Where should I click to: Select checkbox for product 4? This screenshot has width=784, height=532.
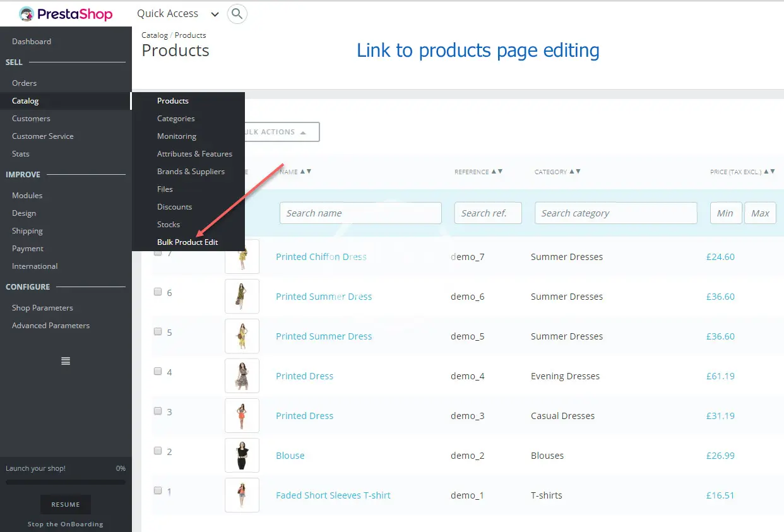click(x=158, y=372)
